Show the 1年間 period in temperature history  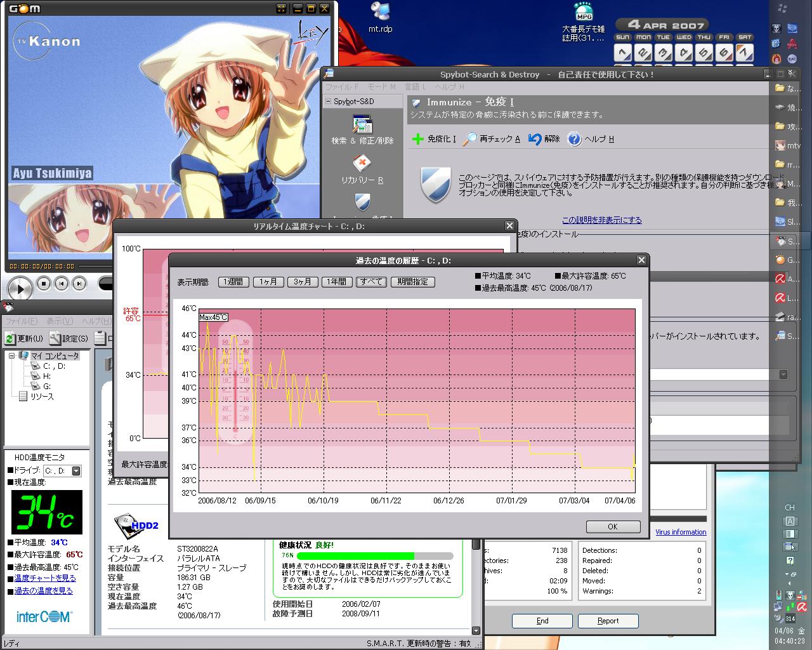(x=337, y=282)
